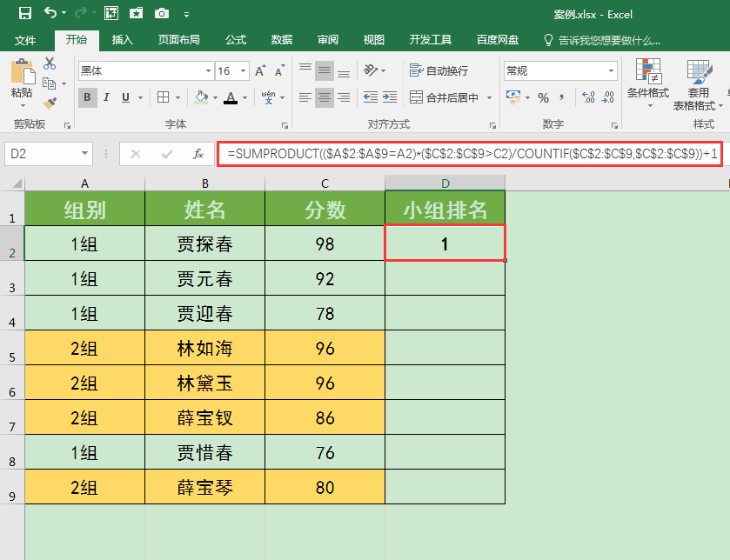The height and width of the screenshot is (560, 730).
Task: Open the 文件 tab
Action: (25, 40)
